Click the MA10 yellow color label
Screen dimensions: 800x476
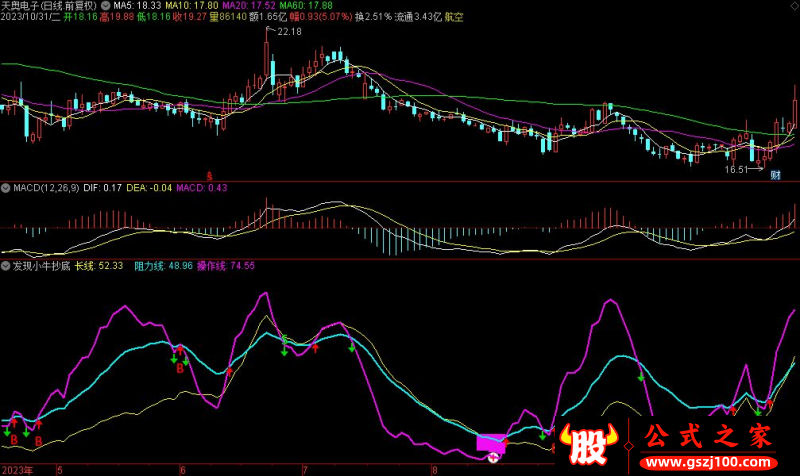197,6
